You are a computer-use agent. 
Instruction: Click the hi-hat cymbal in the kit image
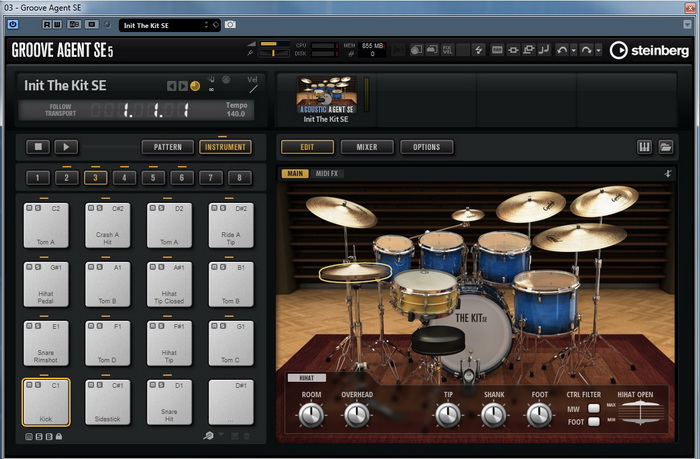pyautogui.click(x=355, y=272)
